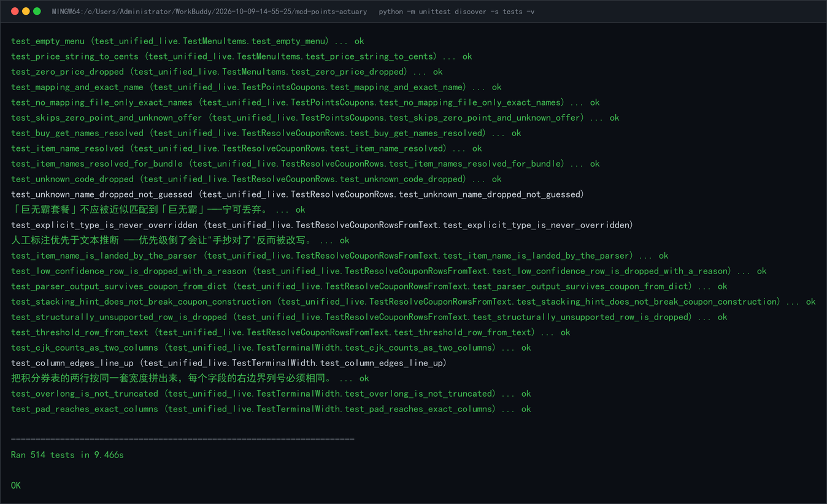Click the 人工标注优先于文本推断 docstring line
The height and width of the screenshot is (504, 827).
point(180,240)
